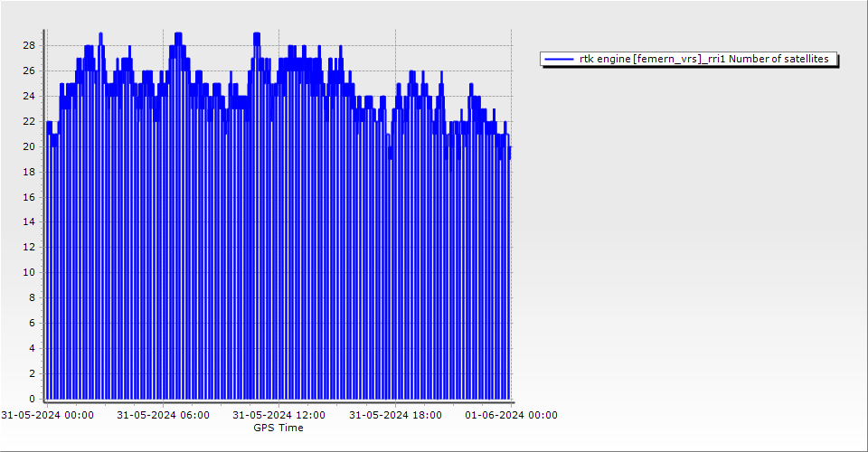
Task: Select the rtk engine Number of satellites legend entry
Action: 703,59
